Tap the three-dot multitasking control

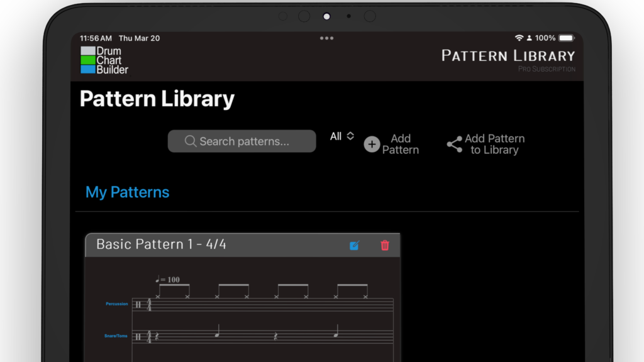click(326, 38)
